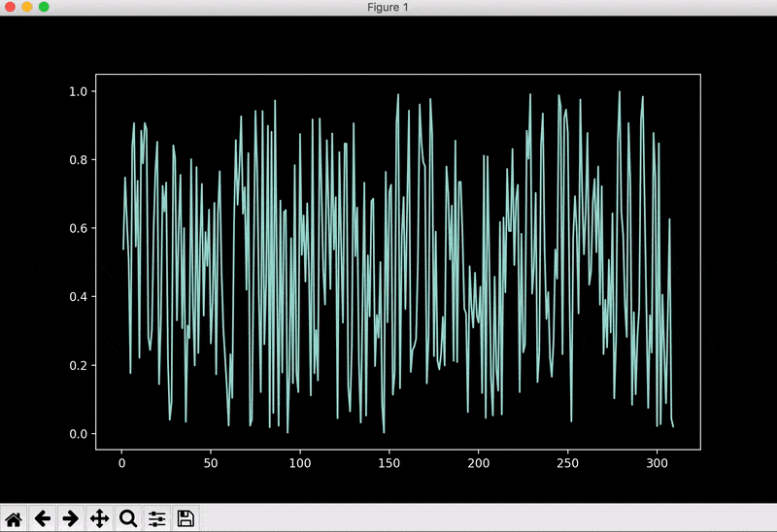Click x-axis tick label 150
This screenshot has height=532, width=777.
coord(389,463)
